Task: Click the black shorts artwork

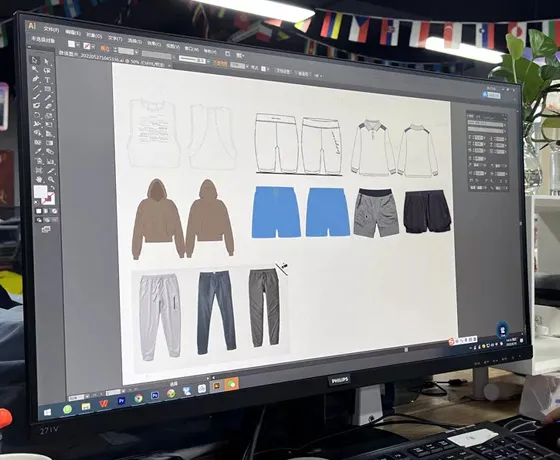Action: click(427, 211)
